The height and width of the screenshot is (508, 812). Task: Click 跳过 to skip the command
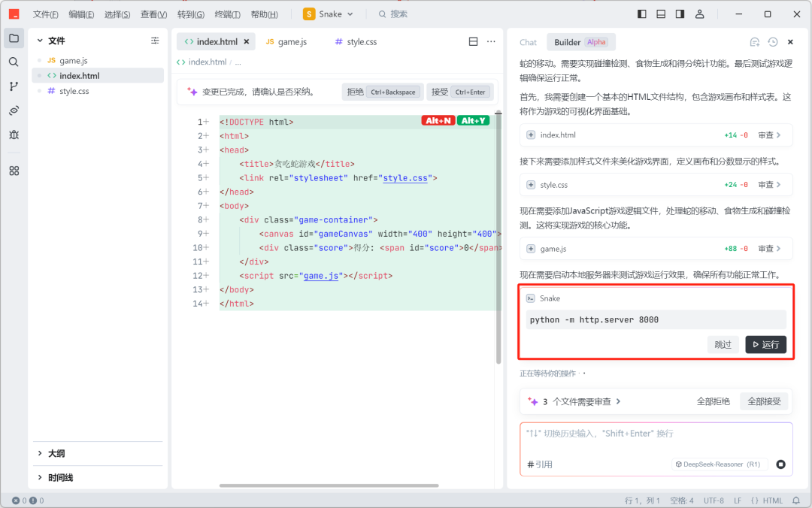(723, 345)
